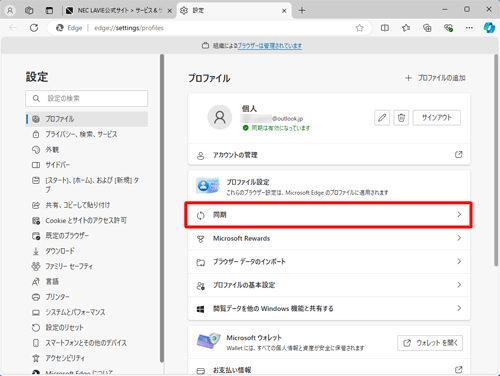Open 共有、コピーして貼り付け section
The width and height of the screenshot is (500, 376).
(87, 205)
